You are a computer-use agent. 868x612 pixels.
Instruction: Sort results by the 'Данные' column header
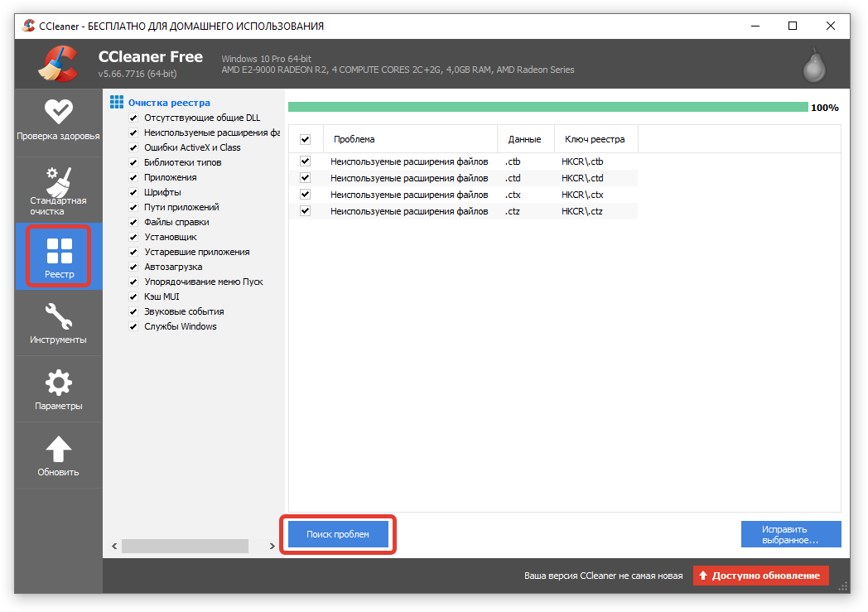pyautogui.click(x=526, y=139)
